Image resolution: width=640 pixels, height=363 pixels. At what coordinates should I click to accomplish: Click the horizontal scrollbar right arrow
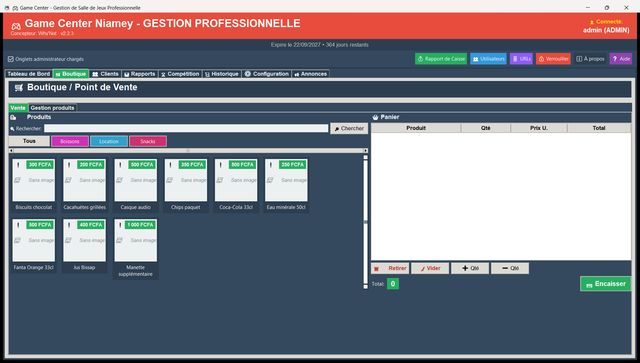[366, 151]
